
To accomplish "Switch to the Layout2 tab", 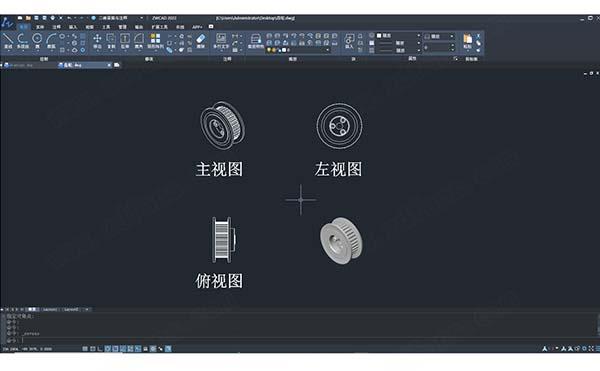I will 71,309.
